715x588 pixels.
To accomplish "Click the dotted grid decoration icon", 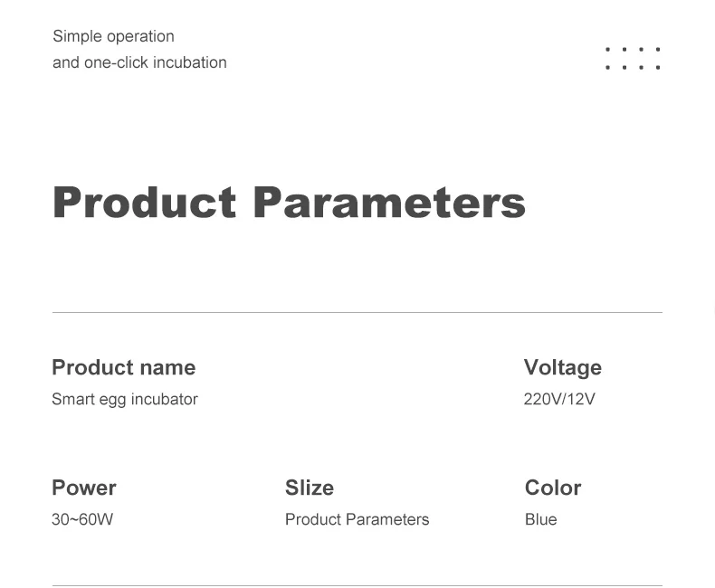I will 633,58.
